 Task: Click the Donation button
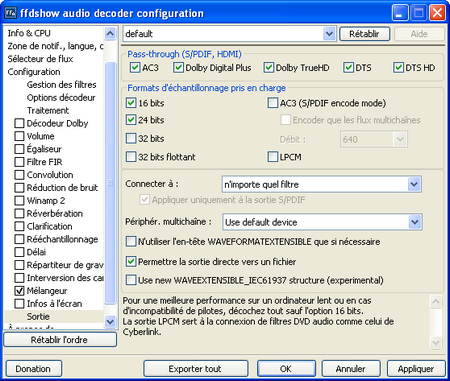point(33,369)
